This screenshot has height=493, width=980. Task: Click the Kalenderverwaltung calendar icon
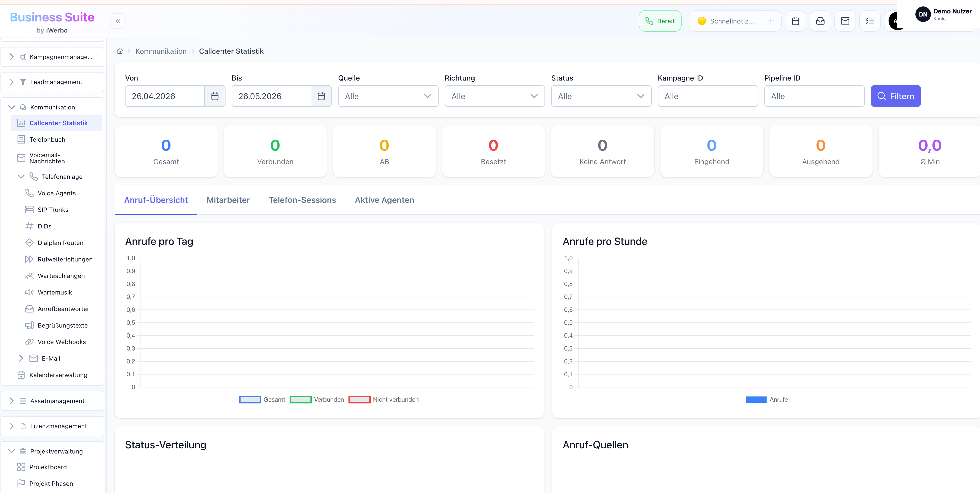pos(21,375)
